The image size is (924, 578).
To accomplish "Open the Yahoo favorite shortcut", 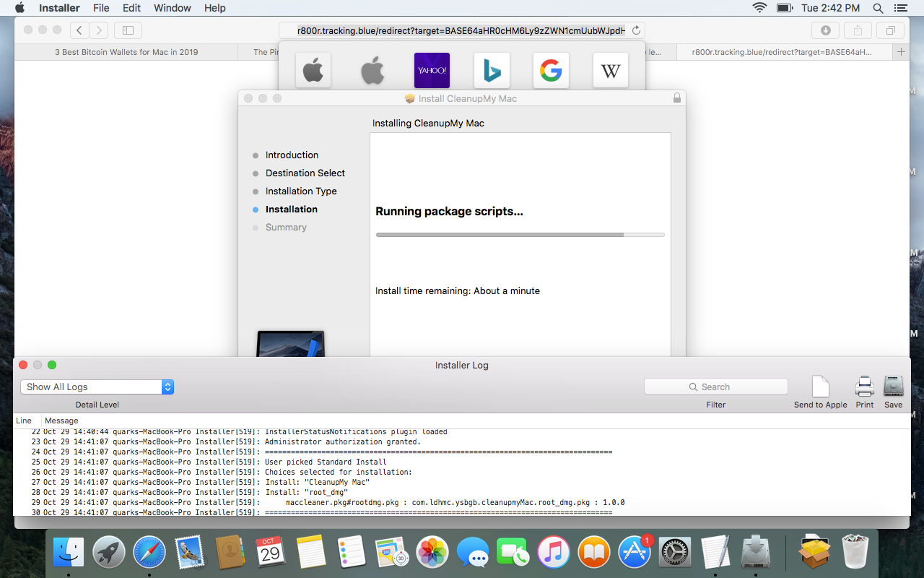I will click(x=432, y=71).
